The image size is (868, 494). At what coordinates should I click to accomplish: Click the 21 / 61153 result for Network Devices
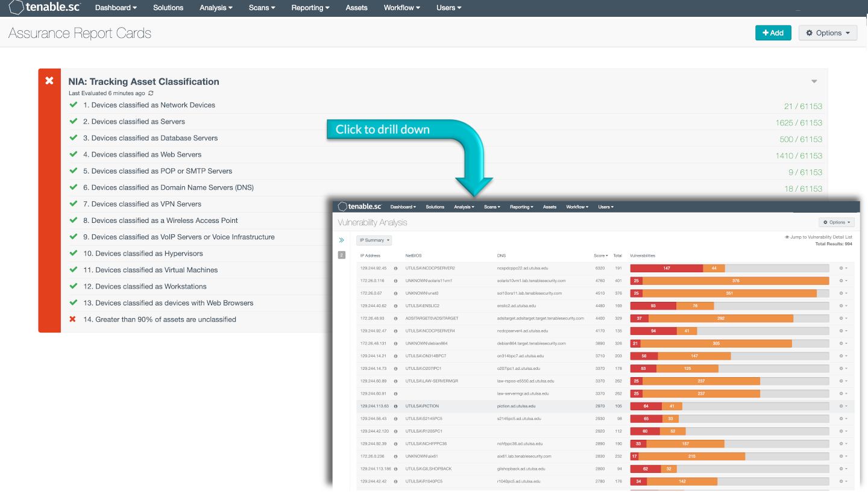803,106
